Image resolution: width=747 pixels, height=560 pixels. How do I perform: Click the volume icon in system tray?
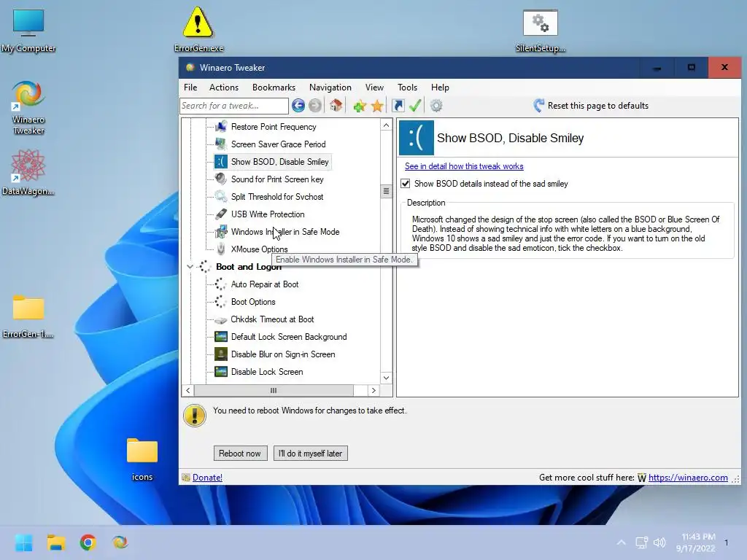click(659, 542)
